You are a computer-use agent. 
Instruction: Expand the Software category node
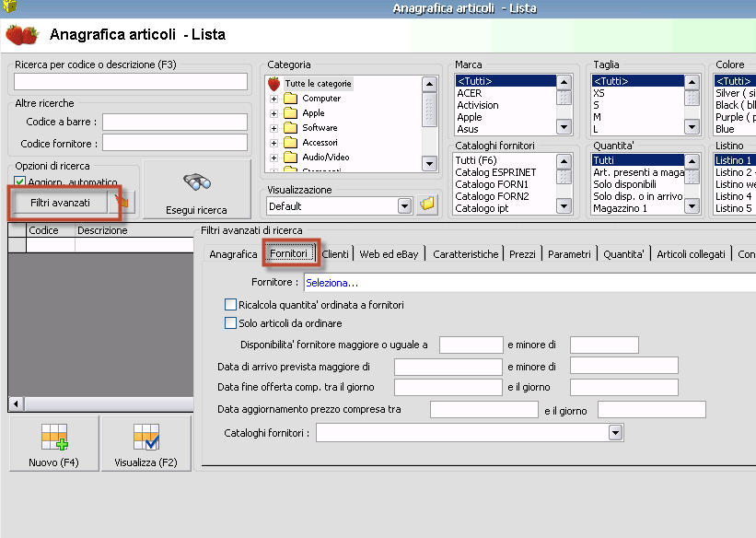tap(273, 128)
